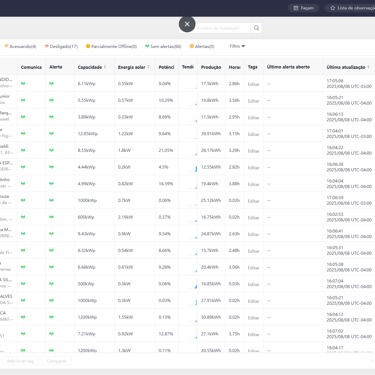Close the overlay with the round X button
The image size is (375, 375).
pyautogui.click(x=187, y=24)
